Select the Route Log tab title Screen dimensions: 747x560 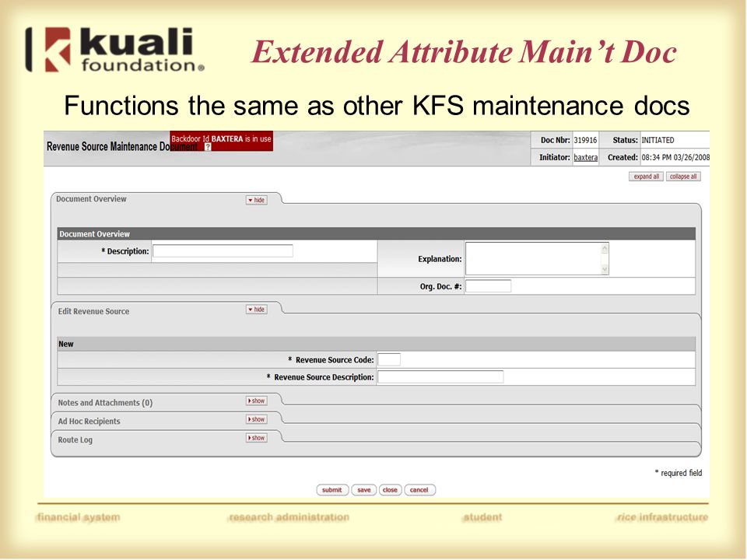[75, 440]
